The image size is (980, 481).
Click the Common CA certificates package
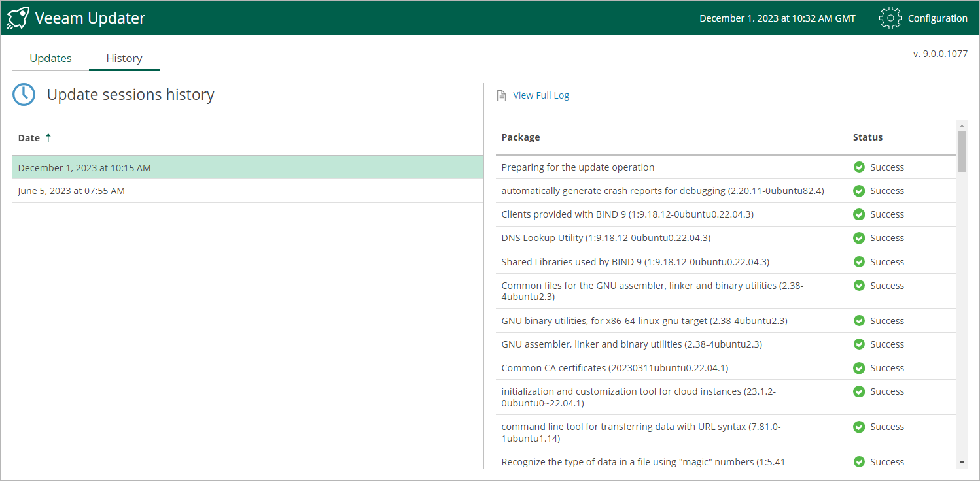[615, 368]
